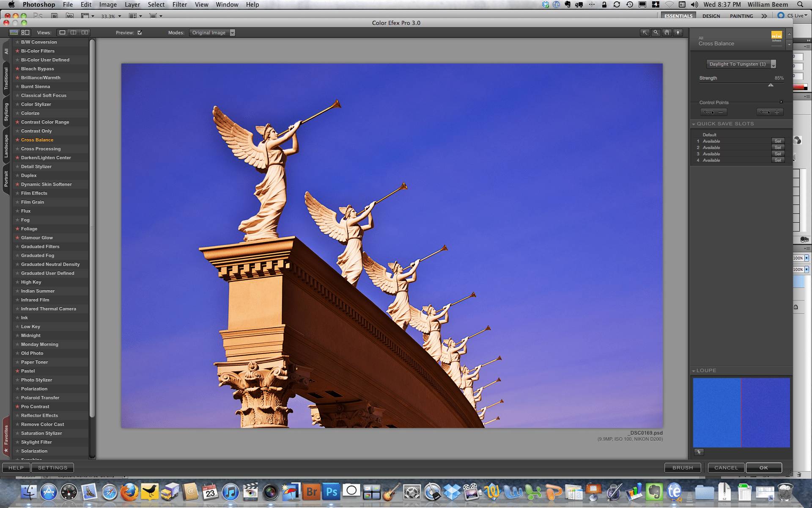The height and width of the screenshot is (508, 812).
Task: Open the Trash in the dock
Action: (785, 492)
